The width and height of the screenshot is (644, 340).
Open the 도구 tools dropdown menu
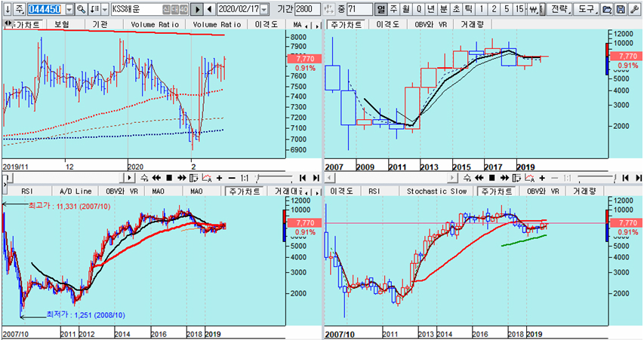point(587,9)
